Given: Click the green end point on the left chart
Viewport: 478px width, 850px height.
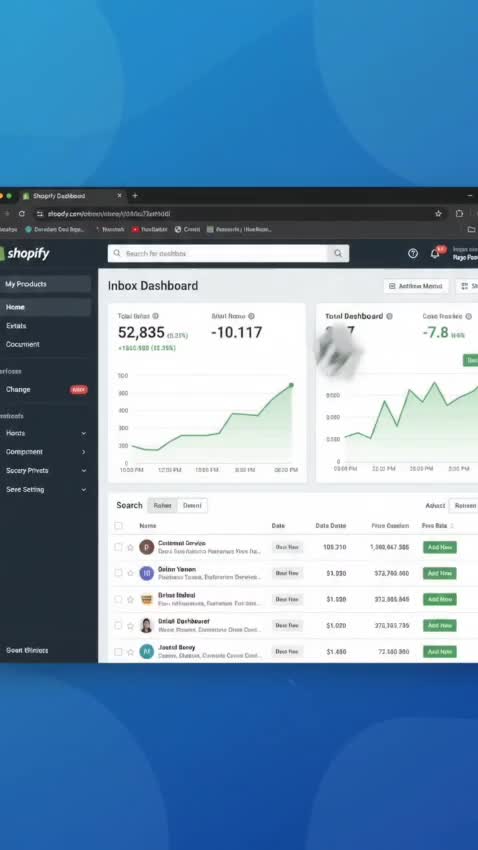Looking at the screenshot, I should coord(291,385).
